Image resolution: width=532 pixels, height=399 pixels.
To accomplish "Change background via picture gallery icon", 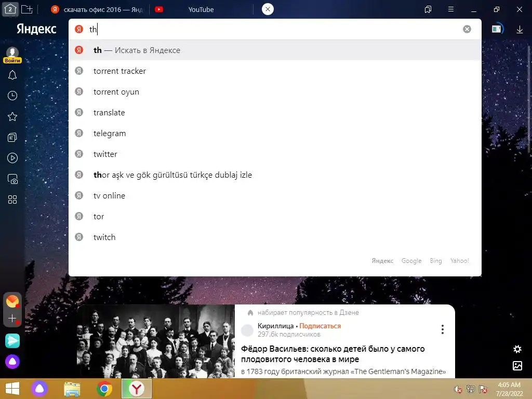I will tap(517, 366).
